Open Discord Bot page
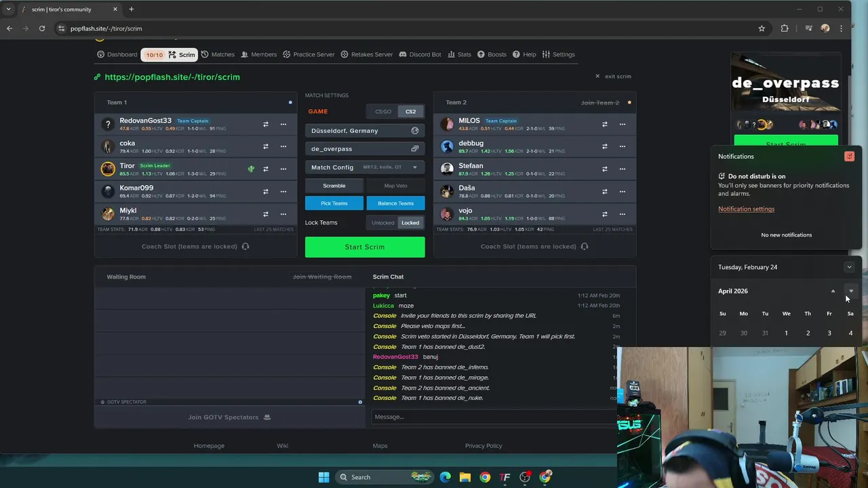Image resolution: width=868 pixels, height=488 pixels. tap(420, 54)
